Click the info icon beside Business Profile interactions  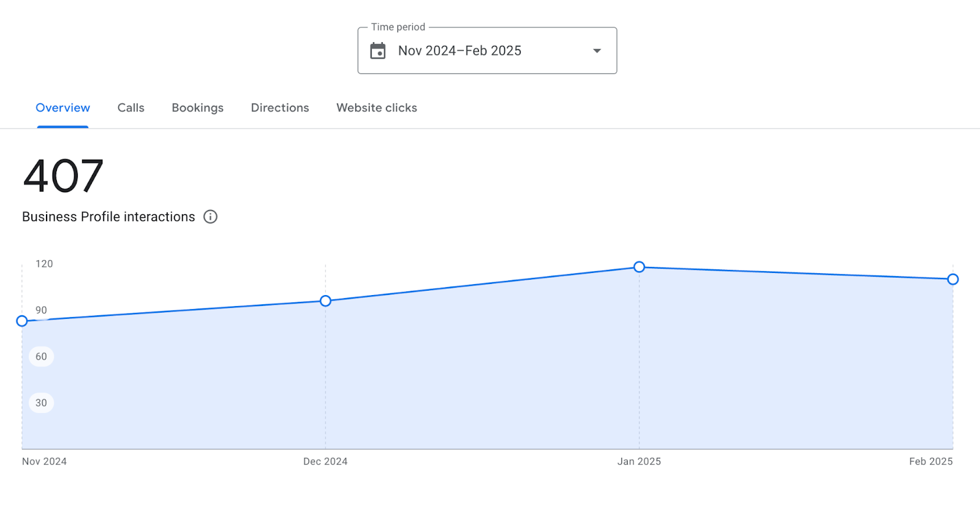point(210,217)
